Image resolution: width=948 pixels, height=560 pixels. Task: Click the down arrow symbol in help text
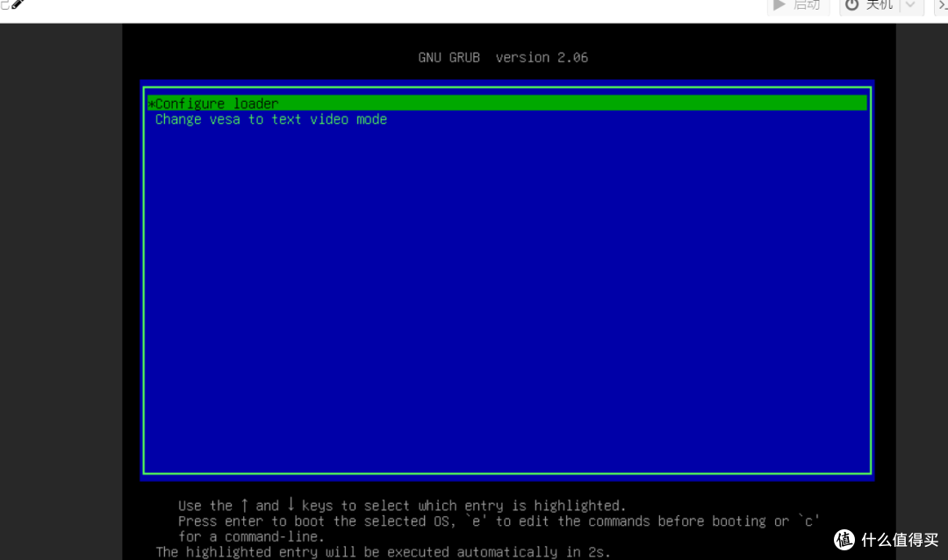coord(291,506)
